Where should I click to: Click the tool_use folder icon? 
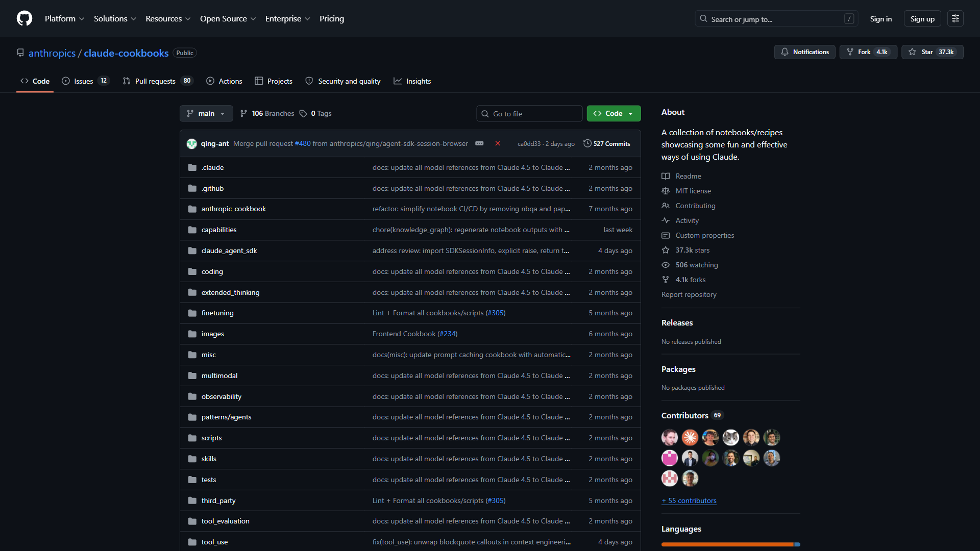coord(192,542)
